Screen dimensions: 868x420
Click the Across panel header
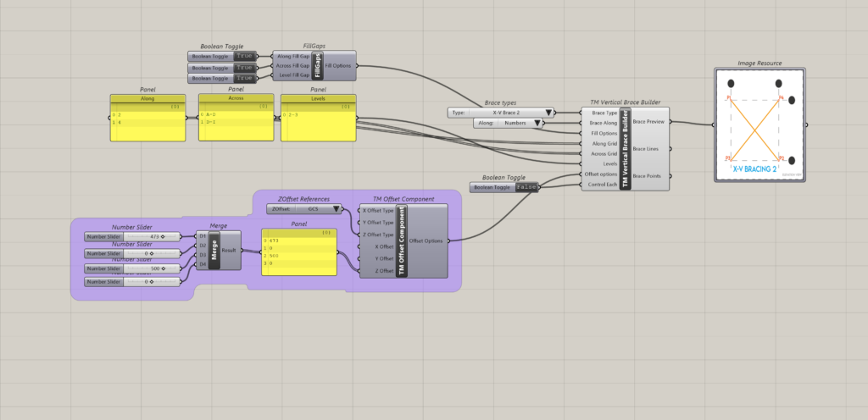236,98
